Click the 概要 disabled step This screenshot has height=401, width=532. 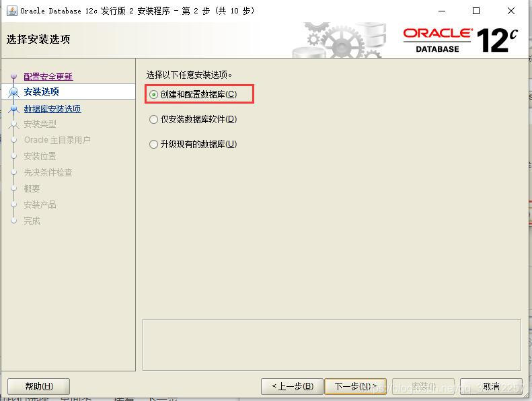pyautogui.click(x=32, y=188)
